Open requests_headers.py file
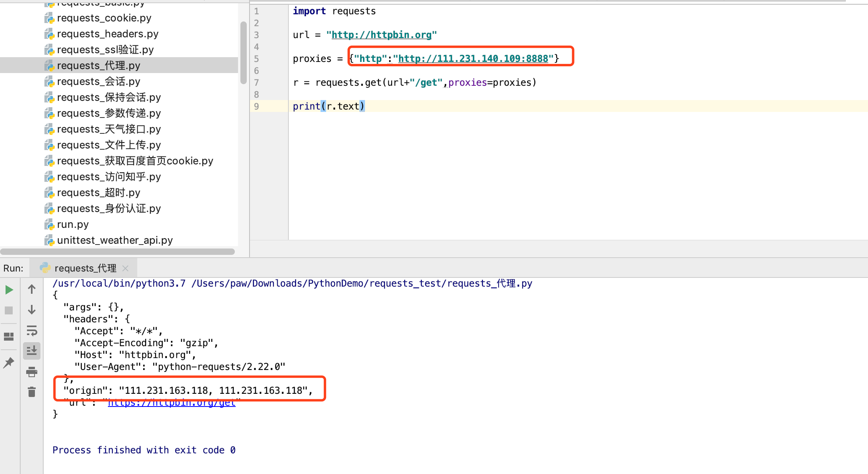This screenshot has width=868, height=474. click(108, 34)
